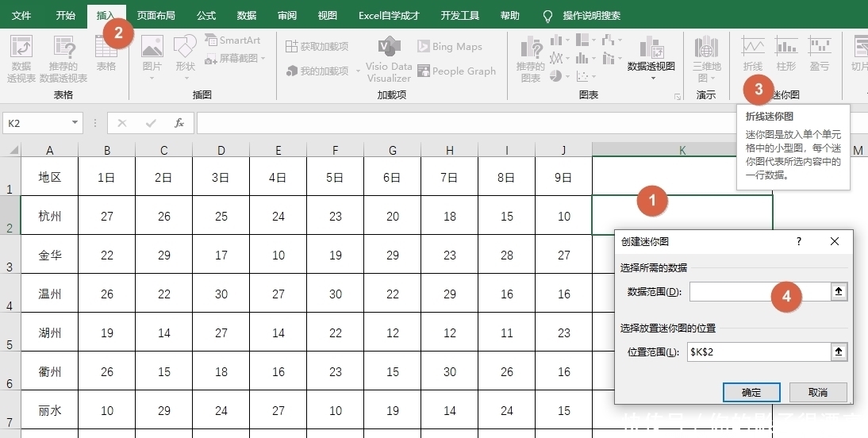This screenshot has height=438, width=868.
Task: Switch to the 帮助 tab
Action: pos(510,16)
